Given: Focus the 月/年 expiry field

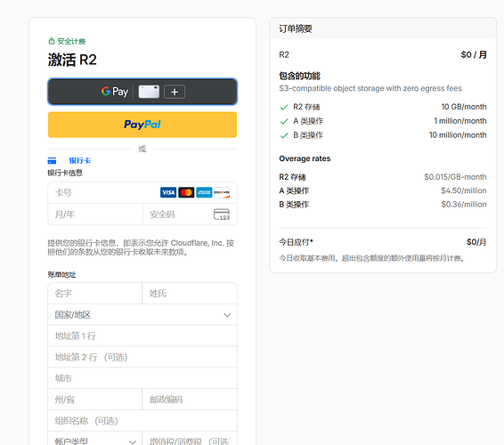Looking at the screenshot, I should tap(95, 214).
